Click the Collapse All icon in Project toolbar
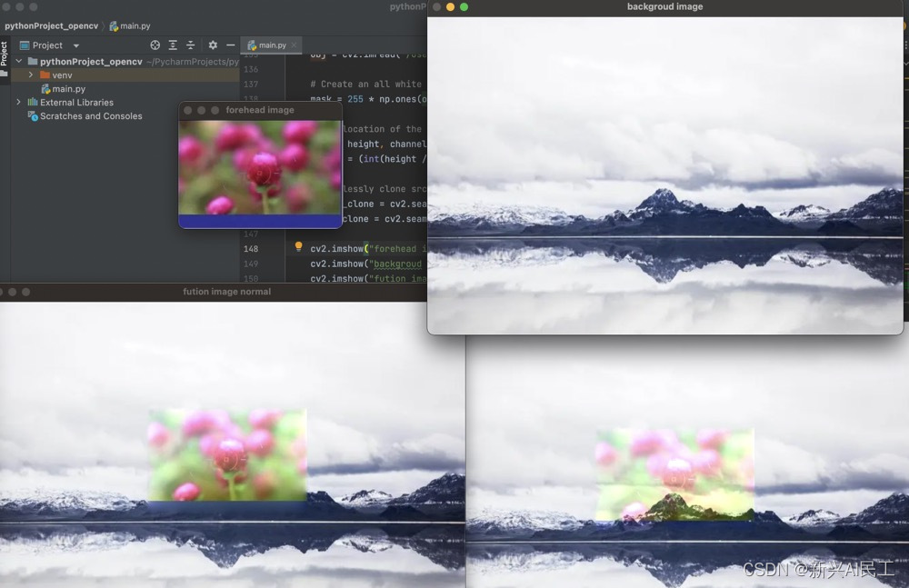Image resolution: width=909 pixels, height=588 pixels. click(191, 45)
